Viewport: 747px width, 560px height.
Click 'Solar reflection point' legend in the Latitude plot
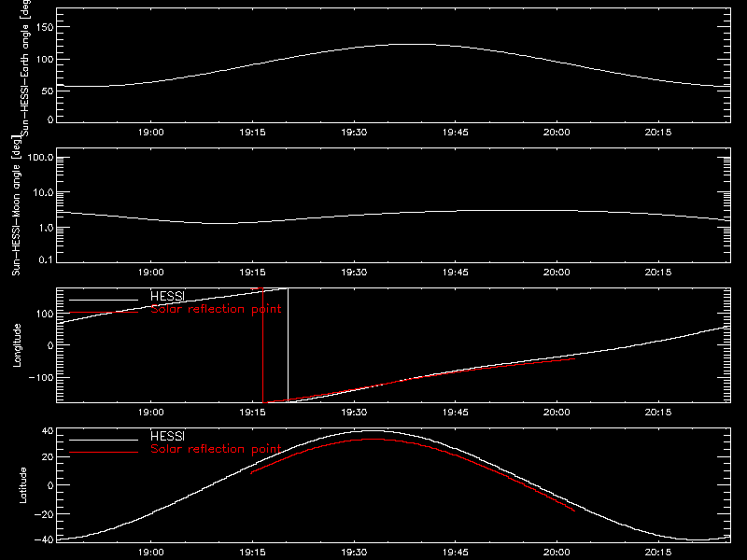click(216, 449)
